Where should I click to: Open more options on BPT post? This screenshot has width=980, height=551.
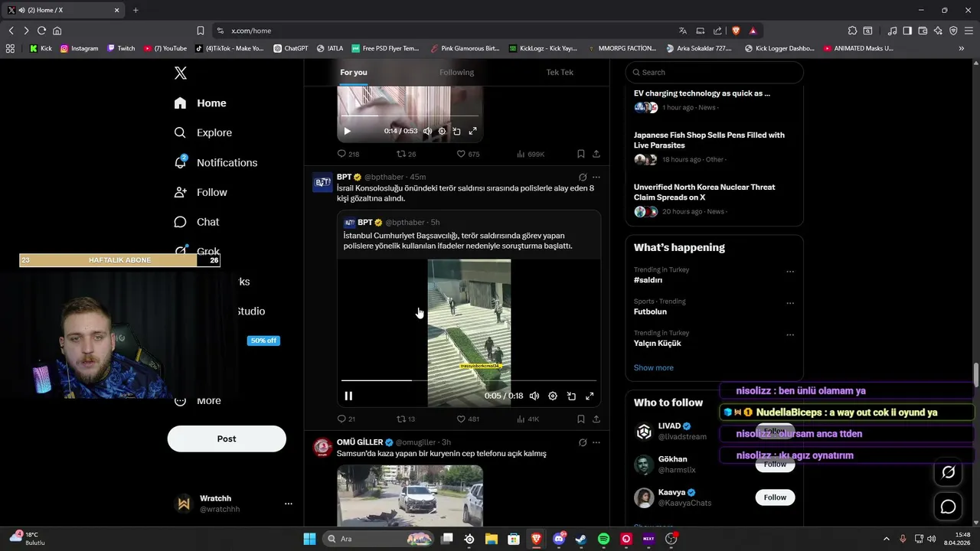596,177
